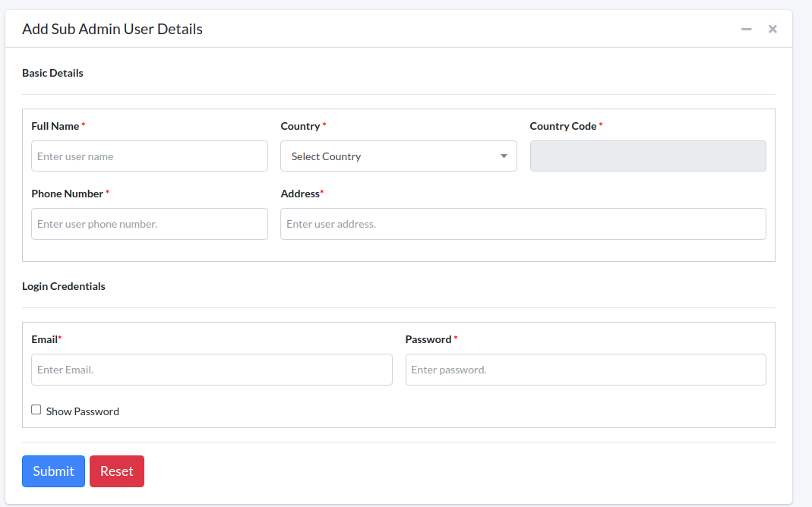Click the Country field label

click(300, 126)
